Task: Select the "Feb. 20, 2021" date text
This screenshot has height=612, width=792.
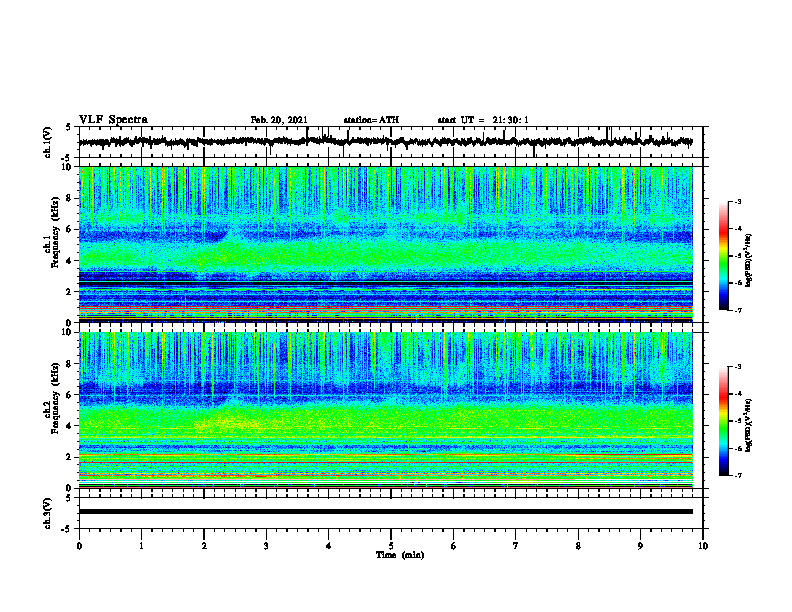Action: pos(279,120)
